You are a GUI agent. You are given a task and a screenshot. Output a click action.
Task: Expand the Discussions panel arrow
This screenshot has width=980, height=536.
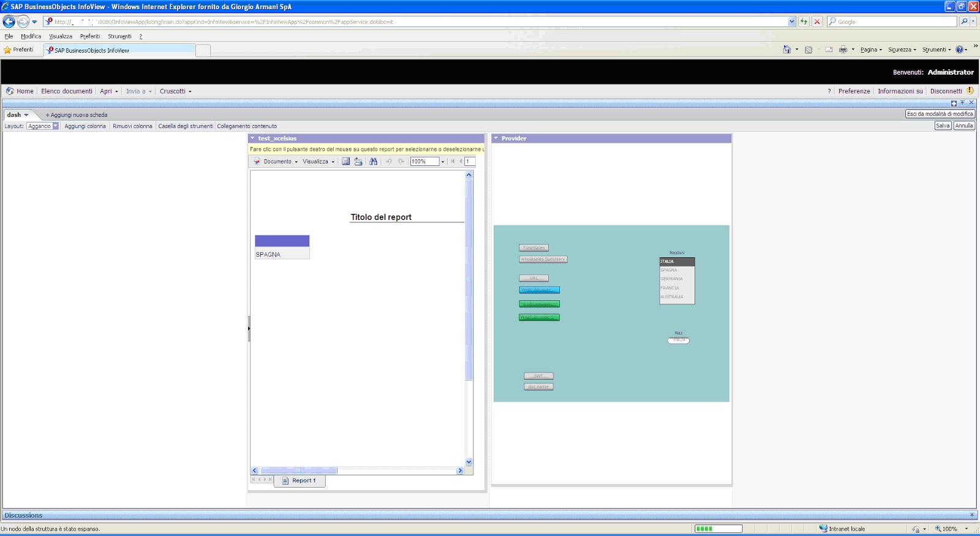[x=971, y=515]
